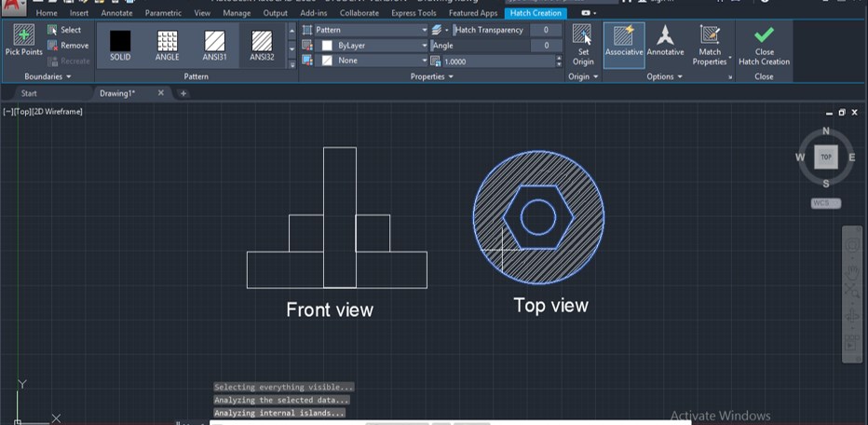Click the hatch layer override icon
This screenshot has height=425, width=868.
[x=436, y=30]
